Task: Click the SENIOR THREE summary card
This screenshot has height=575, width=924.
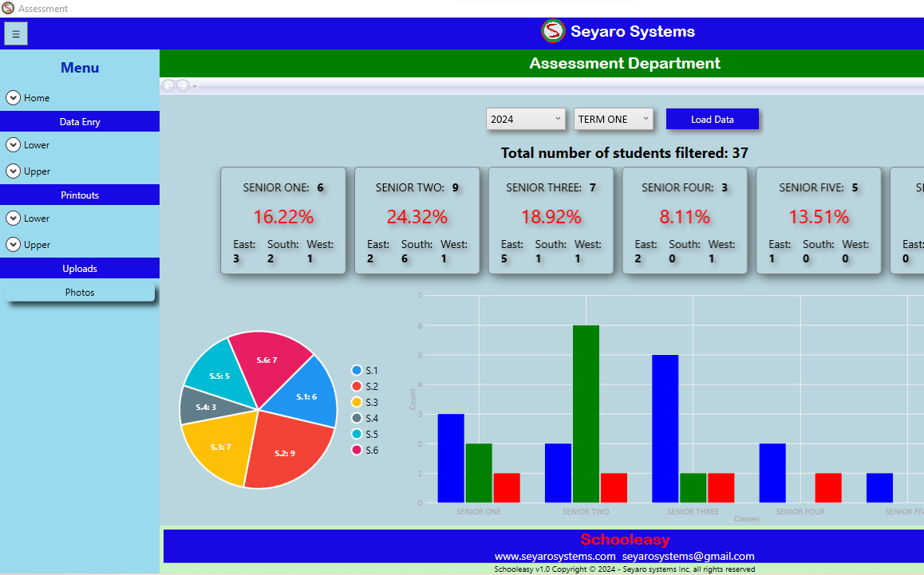Action: [551, 220]
